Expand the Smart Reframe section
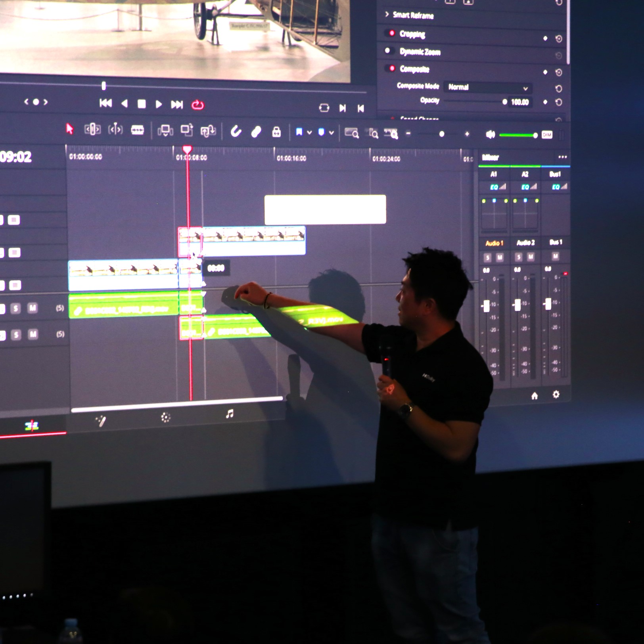 pyautogui.click(x=387, y=15)
